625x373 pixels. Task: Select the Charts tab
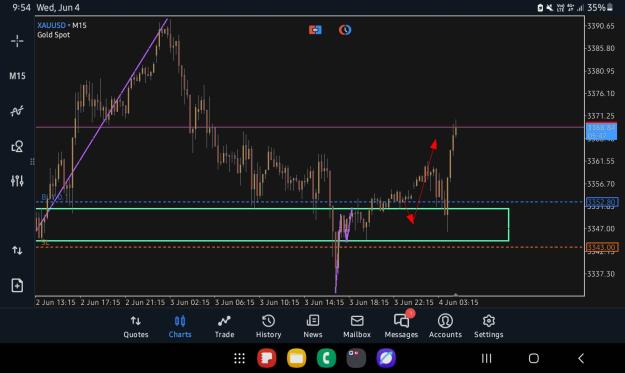(x=180, y=327)
